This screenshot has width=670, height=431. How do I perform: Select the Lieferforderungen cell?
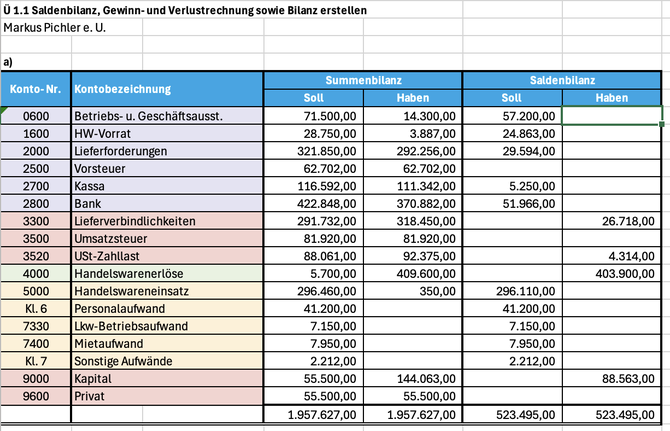(x=166, y=150)
